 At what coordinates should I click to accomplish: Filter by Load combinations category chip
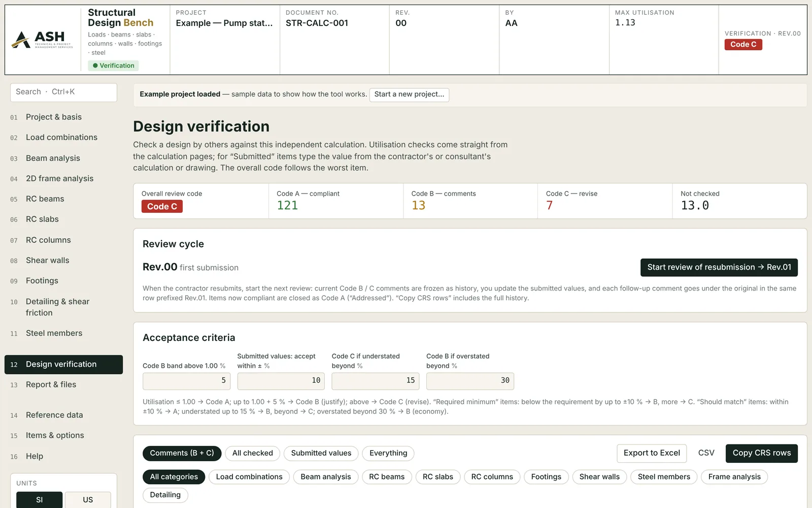249,477
